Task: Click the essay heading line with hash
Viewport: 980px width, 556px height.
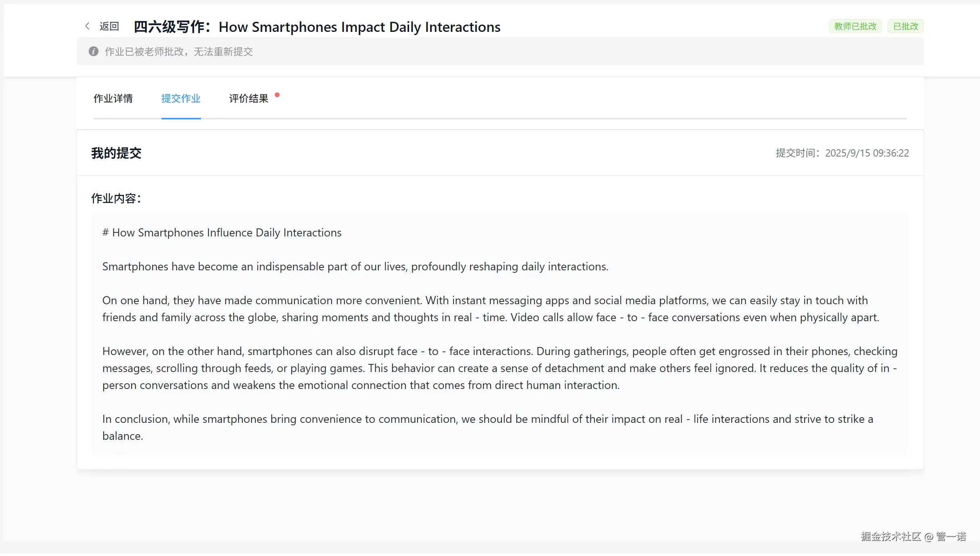Action: pos(222,232)
